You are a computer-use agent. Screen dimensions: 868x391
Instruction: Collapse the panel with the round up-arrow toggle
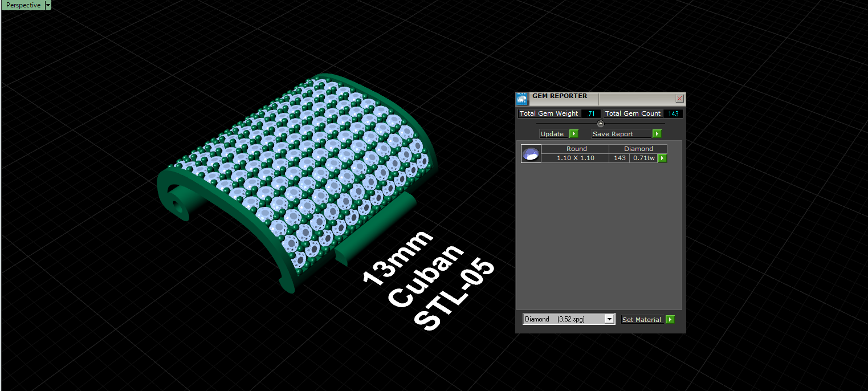point(600,124)
